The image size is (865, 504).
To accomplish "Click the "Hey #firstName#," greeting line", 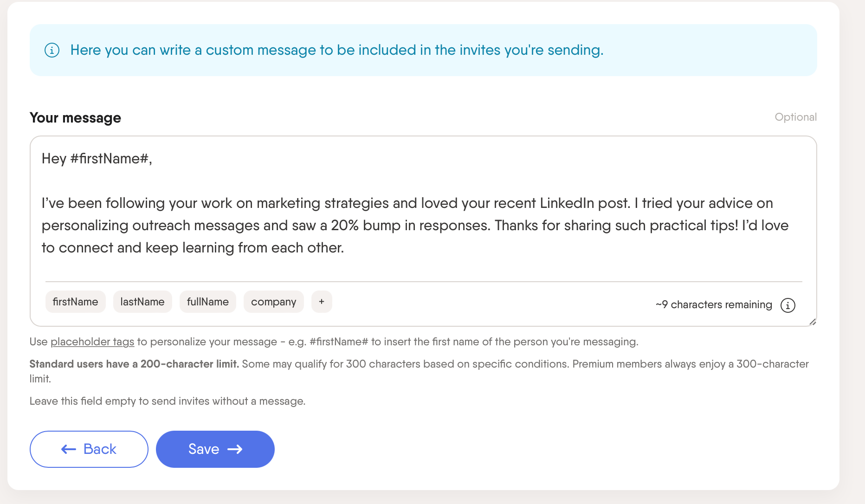I will click(97, 159).
